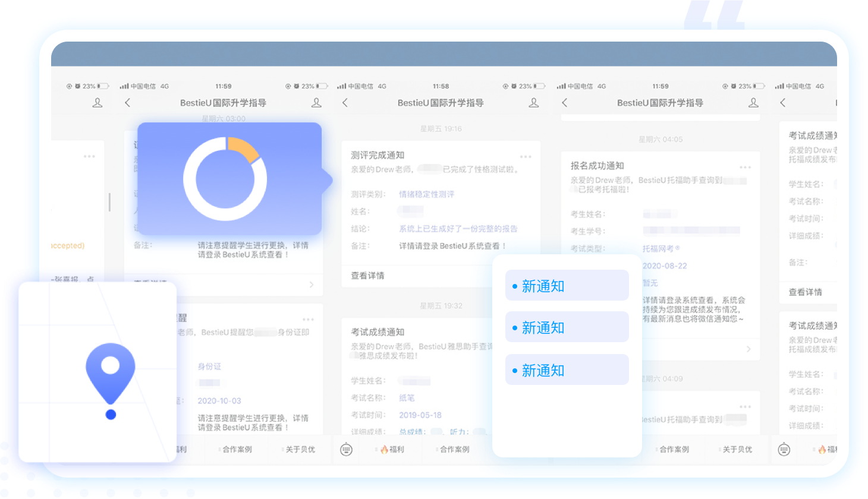Tap the back arrow on the rightmost cut-off screen
Image resolution: width=868 pixels, height=499 pixels.
pos(783,103)
